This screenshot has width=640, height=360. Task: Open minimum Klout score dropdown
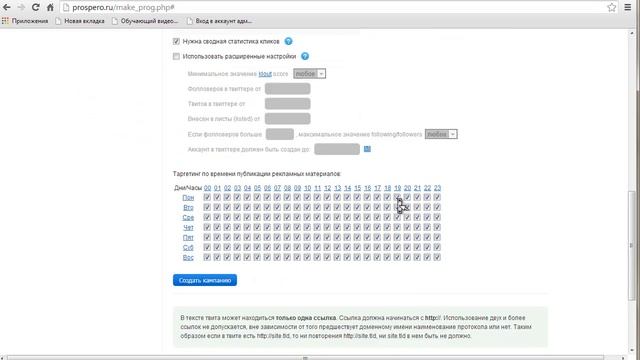(x=309, y=73)
